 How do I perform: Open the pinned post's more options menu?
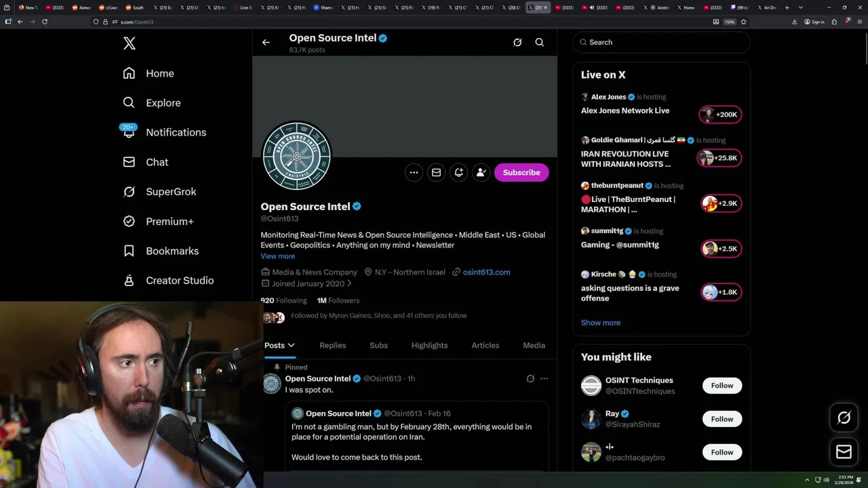click(544, 378)
